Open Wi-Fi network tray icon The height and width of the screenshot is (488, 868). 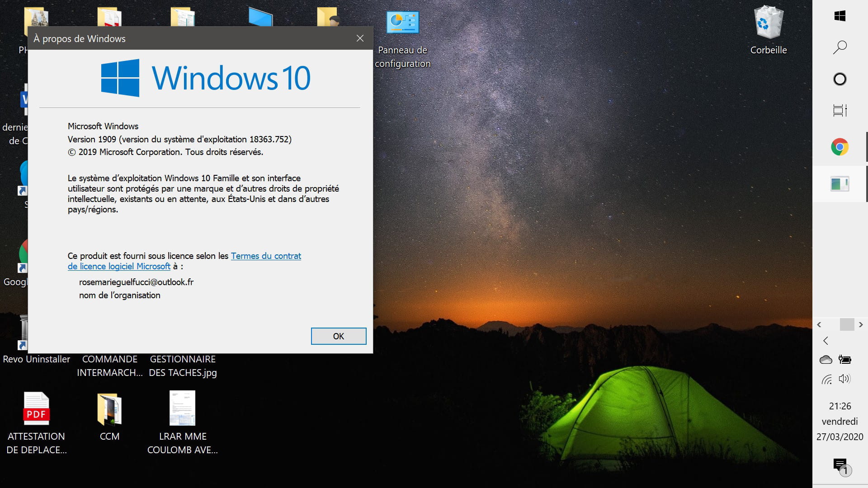tap(826, 379)
